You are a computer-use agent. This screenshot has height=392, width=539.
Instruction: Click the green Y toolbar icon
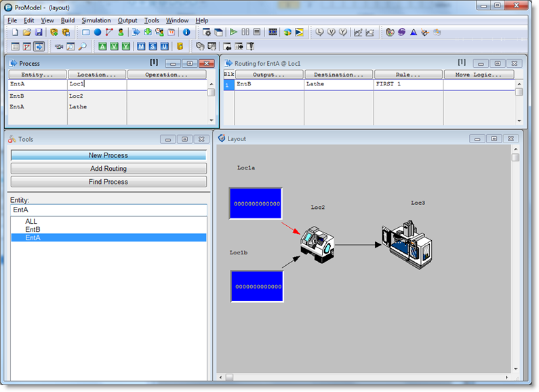[126, 46]
